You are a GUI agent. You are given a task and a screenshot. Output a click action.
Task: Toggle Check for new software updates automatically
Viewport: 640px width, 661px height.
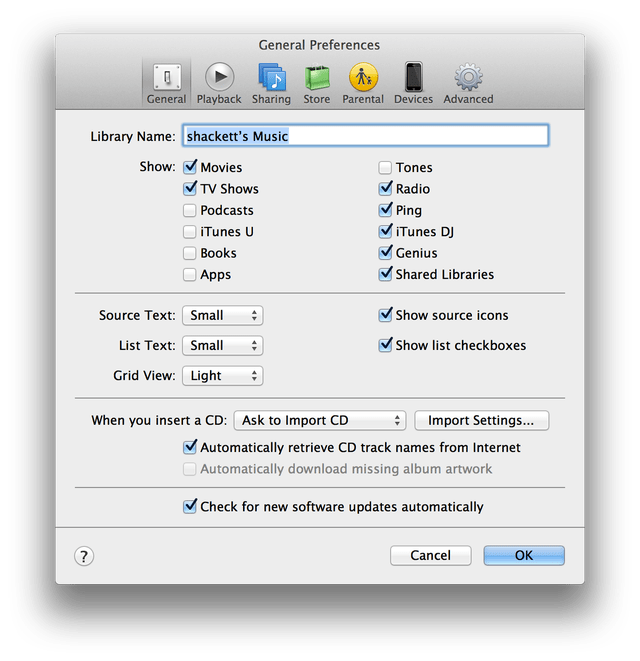pyautogui.click(x=190, y=506)
